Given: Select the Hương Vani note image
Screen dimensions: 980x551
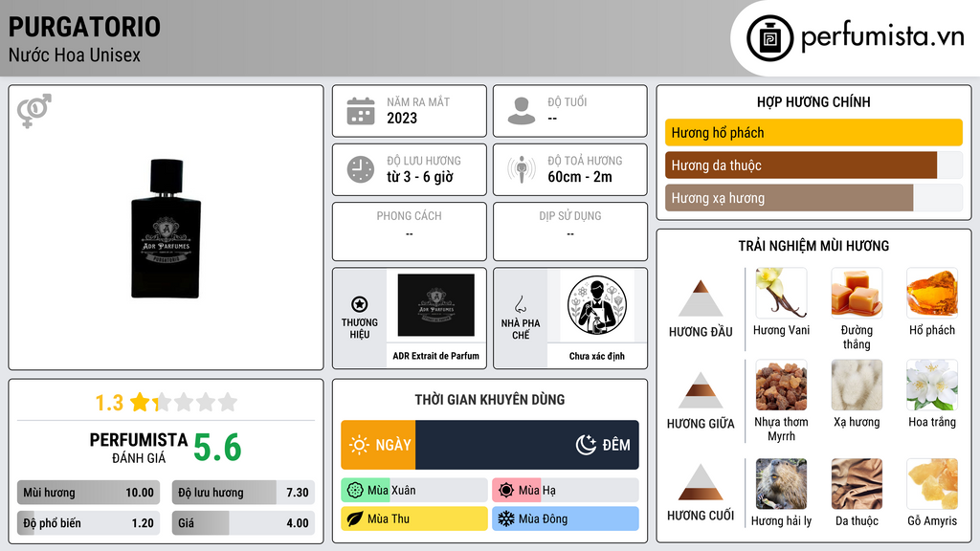Looking at the screenshot, I should 781,293.
